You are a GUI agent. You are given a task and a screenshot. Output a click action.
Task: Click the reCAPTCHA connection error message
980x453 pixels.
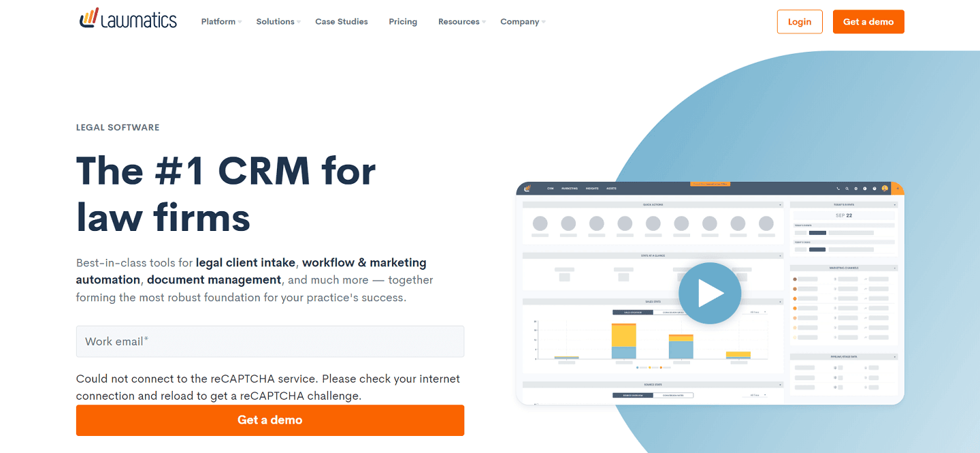(x=268, y=387)
